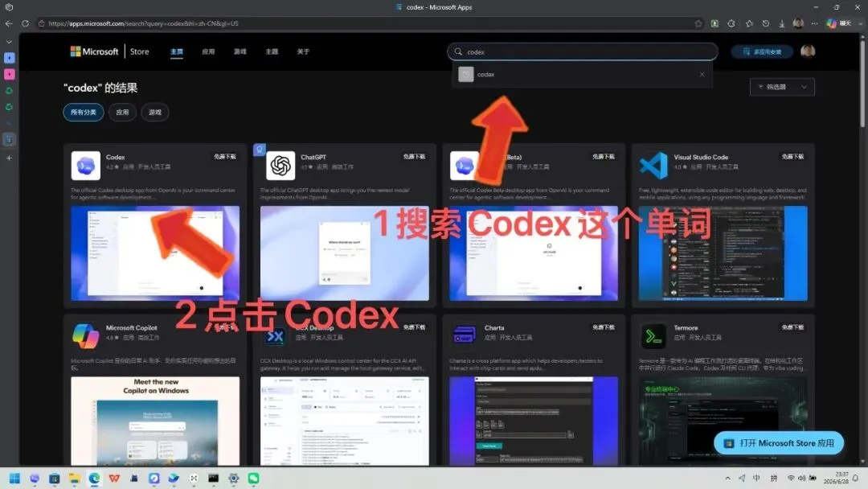868x489 pixels.
Task: Select the 应用 nav tab in header
Action: [x=208, y=51]
